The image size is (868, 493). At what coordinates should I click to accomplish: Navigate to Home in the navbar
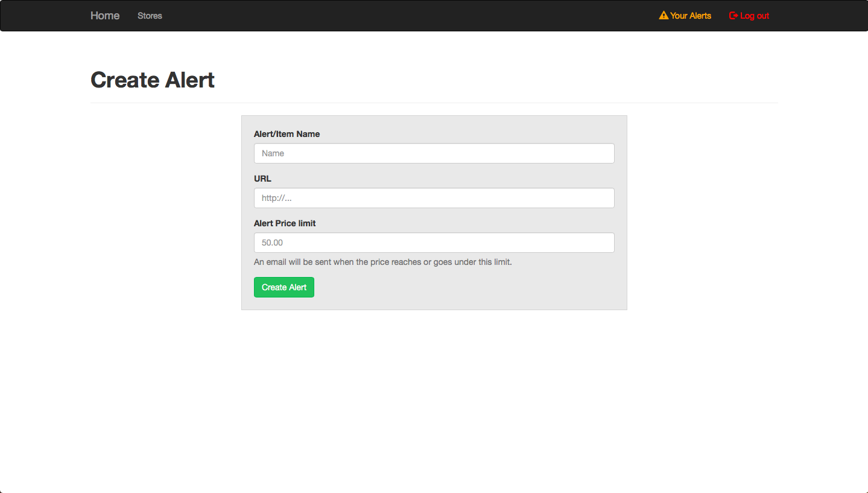click(x=104, y=15)
